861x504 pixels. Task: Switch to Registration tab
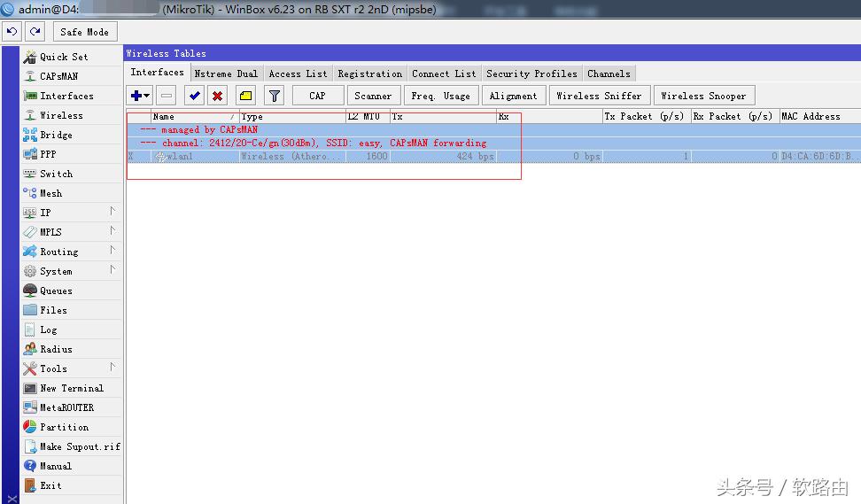(x=369, y=74)
